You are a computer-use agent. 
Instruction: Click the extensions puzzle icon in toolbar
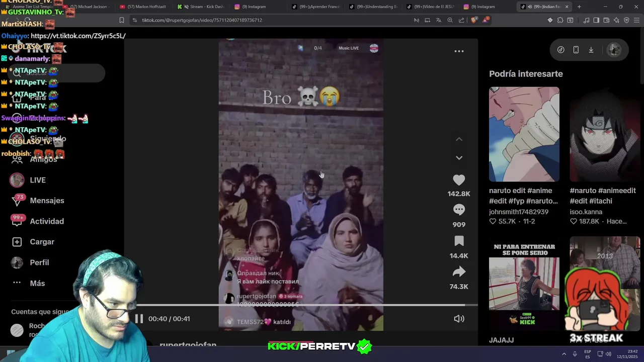point(560,20)
